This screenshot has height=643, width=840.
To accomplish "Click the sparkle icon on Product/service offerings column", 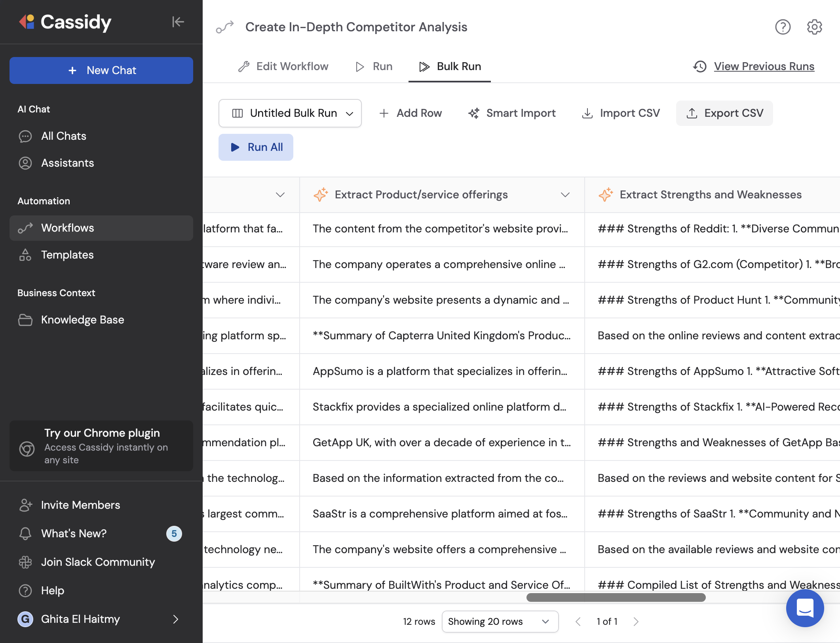I will 321,194.
